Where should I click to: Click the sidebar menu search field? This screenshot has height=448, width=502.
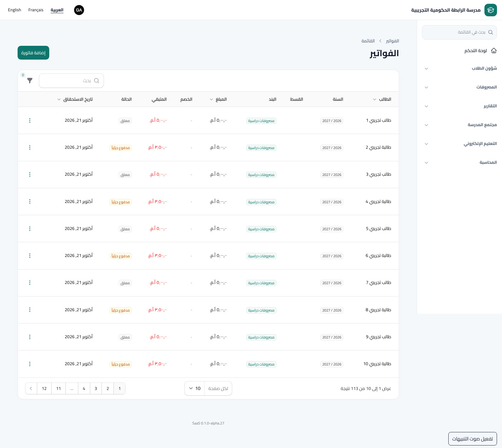tap(459, 32)
